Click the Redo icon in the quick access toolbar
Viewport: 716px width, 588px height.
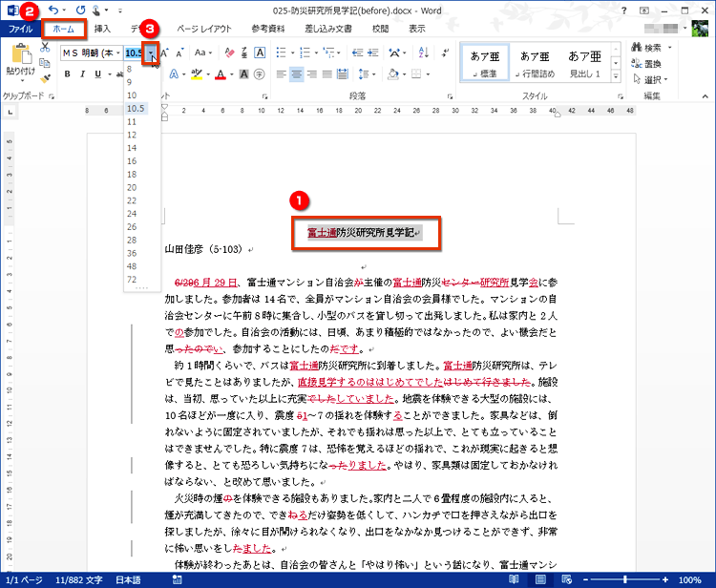81,10
